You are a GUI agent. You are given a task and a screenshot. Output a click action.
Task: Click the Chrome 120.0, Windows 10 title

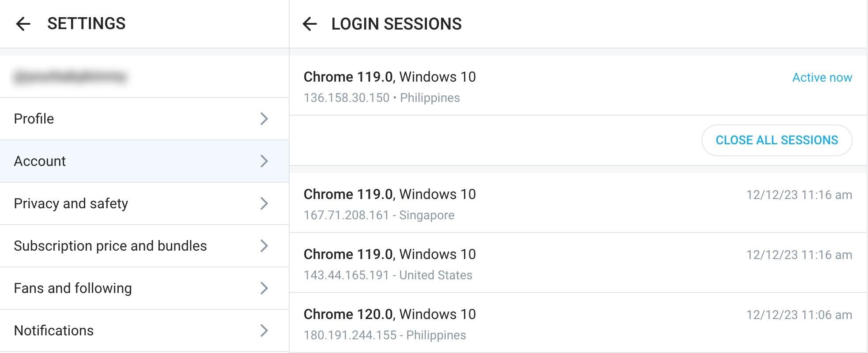(x=390, y=314)
